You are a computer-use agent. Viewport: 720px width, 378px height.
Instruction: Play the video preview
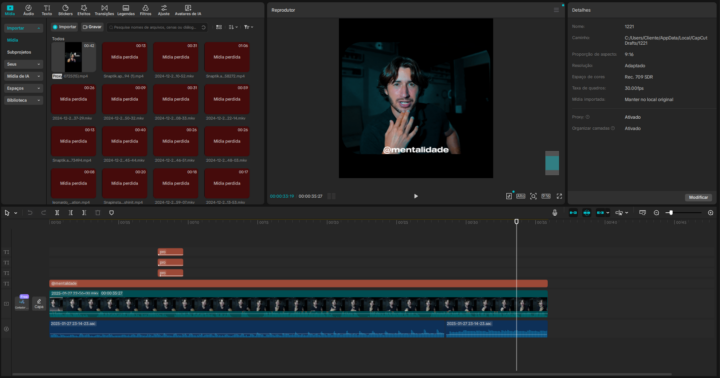(416, 196)
